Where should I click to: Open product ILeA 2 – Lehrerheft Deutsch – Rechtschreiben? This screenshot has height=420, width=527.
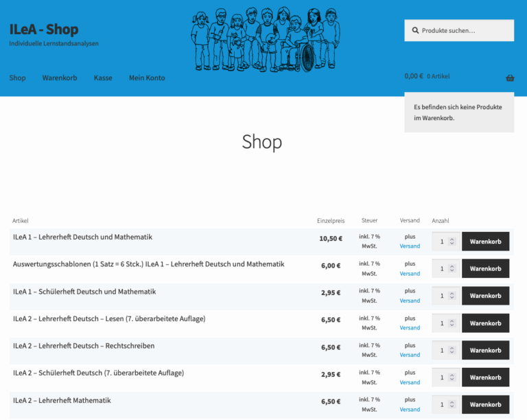[84, 346]
